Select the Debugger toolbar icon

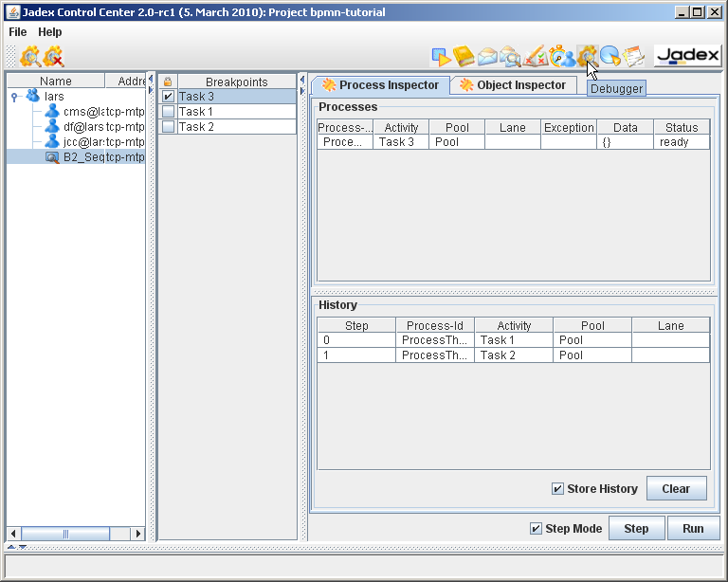587,57
